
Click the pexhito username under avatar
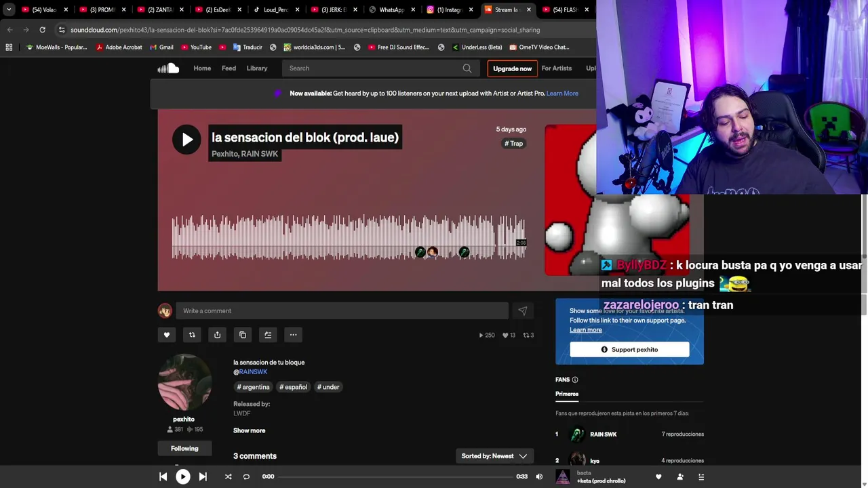184,420
